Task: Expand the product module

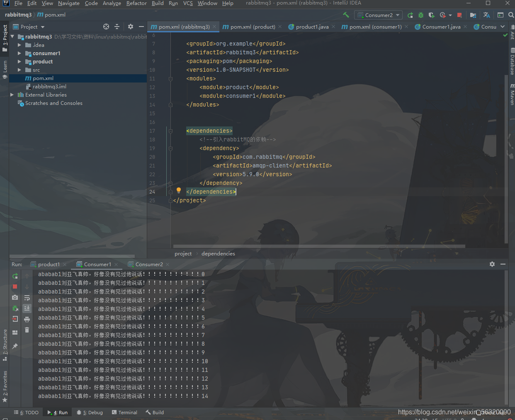Action: click(19, 61)
